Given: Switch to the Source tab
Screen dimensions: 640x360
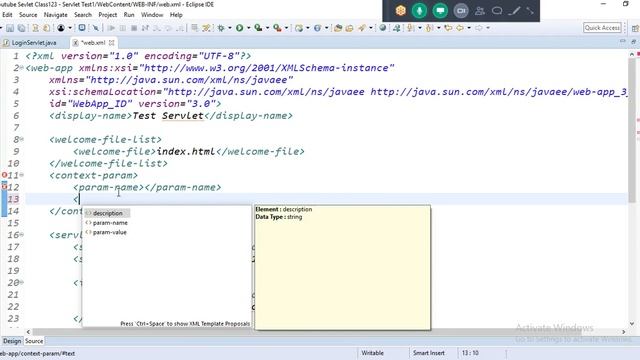Looking at the screenshot, I should coord(34,341).
